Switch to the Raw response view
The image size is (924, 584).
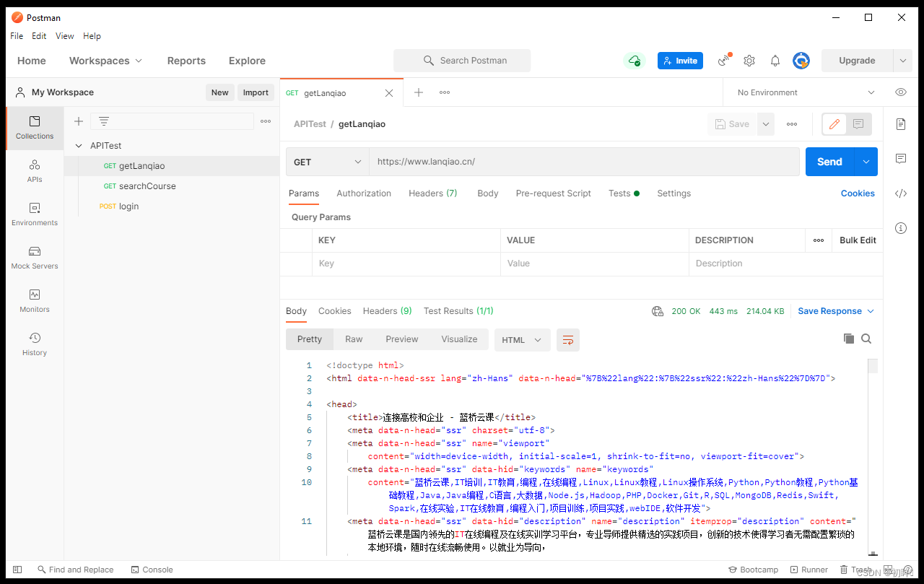[354, 339]
